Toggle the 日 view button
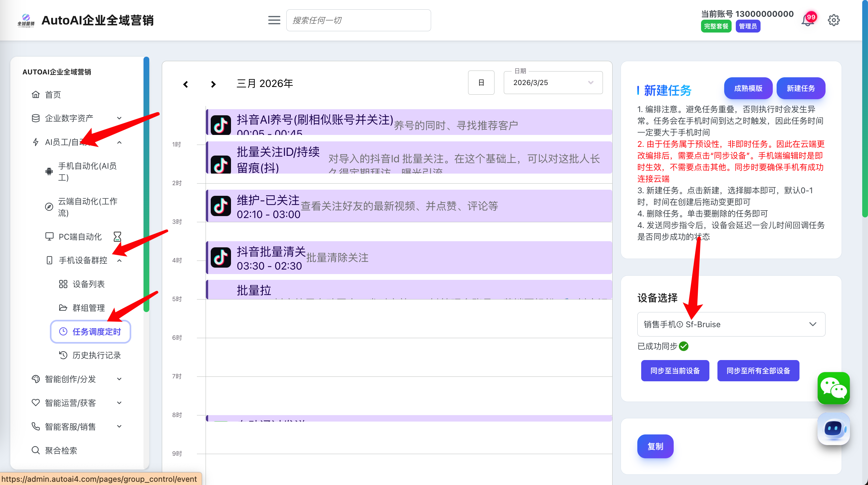Screen dimensions: 868x485 coord(481,83)
